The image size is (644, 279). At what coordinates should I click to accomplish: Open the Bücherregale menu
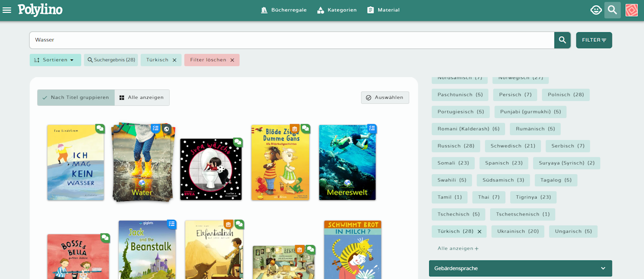pyautogui.click(x=284, y=10)
